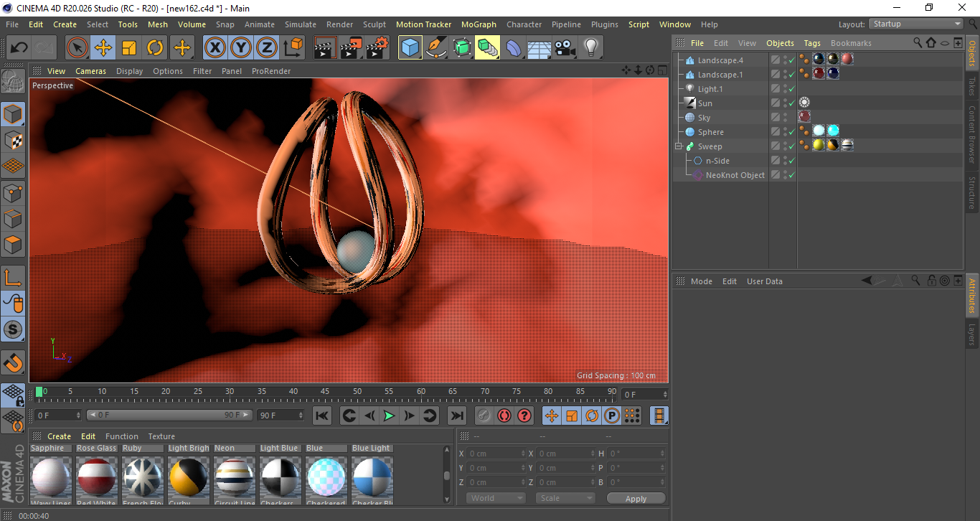Click the X position input field

pos(497,454)
